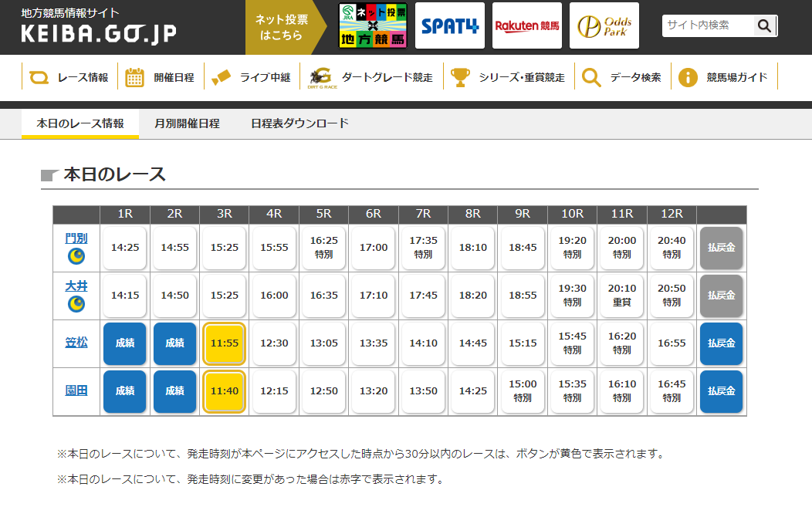This screenshot has width=812, height=507.
Task: View 成績 for 笠松 1R
Action: tap(124, 343)
